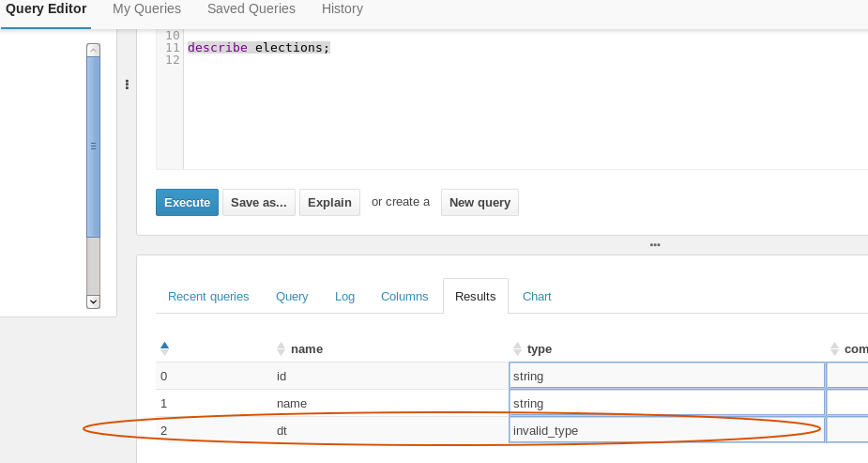Viewport: 868px width, 463px height.
Task: Open the Columns tab
Action: [x=404, y=296]
